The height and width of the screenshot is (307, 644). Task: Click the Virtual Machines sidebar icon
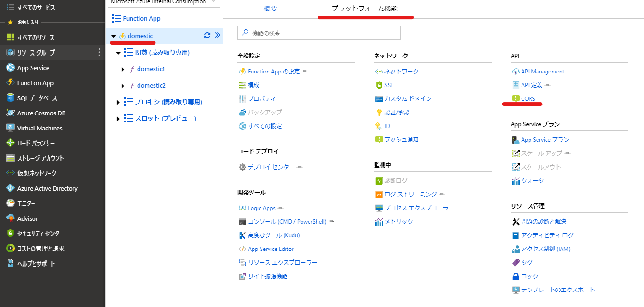pos(10,128)
